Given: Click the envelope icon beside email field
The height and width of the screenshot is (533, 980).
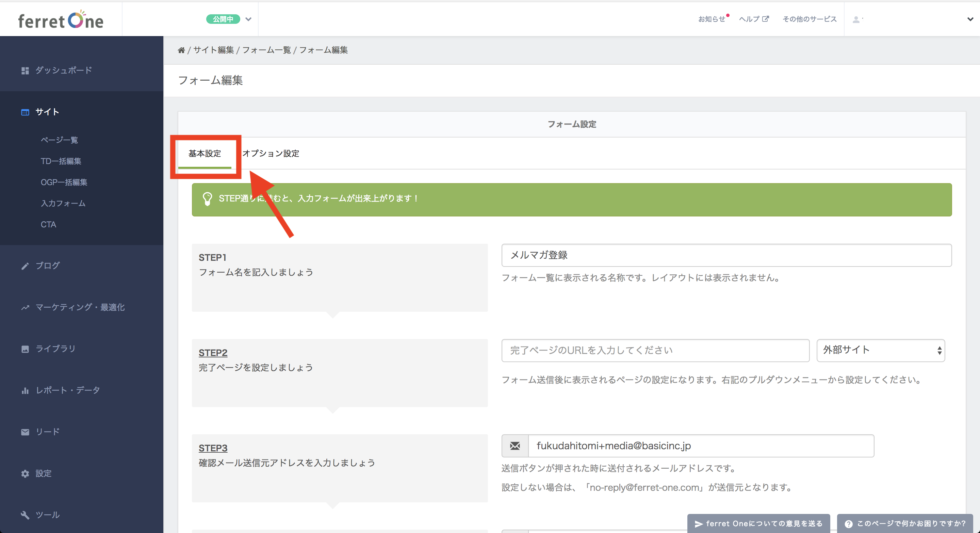Looking at the screenshot, I should (515, 446).
